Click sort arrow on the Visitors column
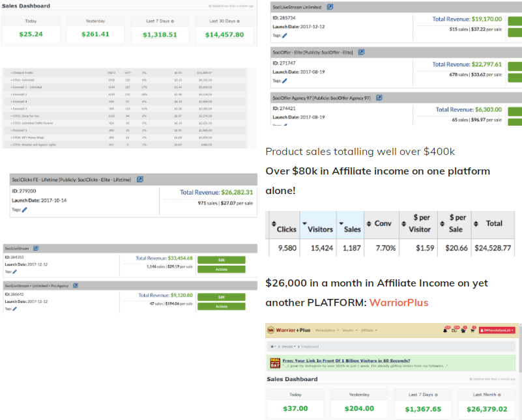 [304, 223]
